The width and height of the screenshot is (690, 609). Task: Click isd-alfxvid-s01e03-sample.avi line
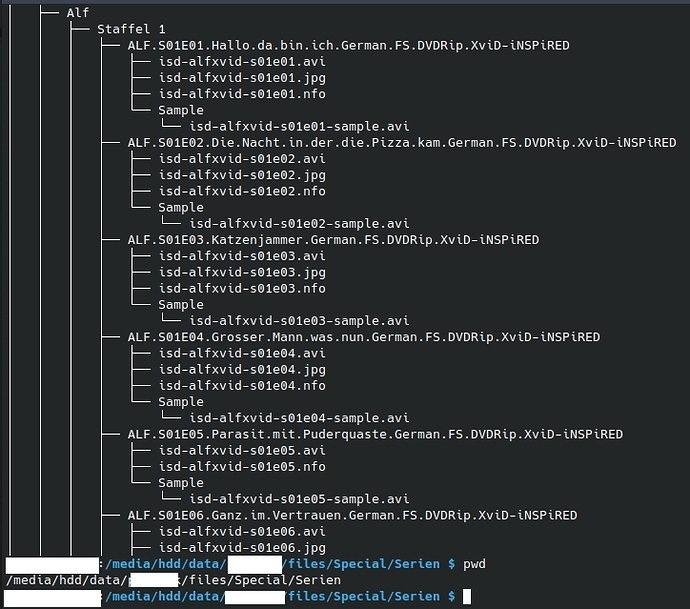click(x=299, y=320)
